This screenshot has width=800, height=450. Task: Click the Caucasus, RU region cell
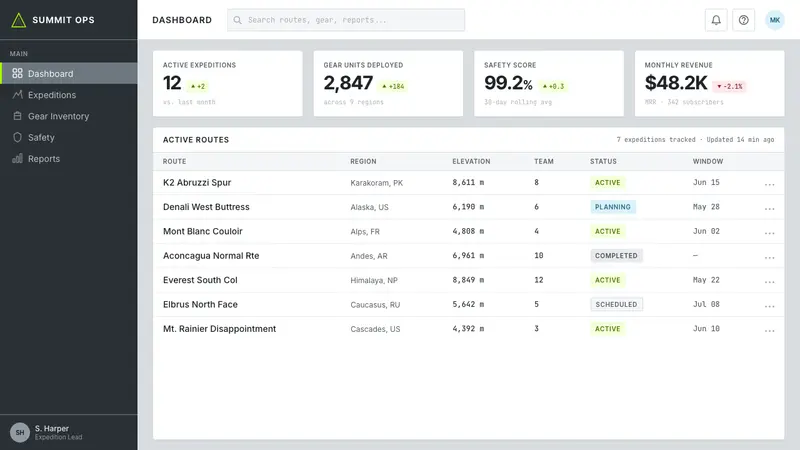tap(375, 305)
